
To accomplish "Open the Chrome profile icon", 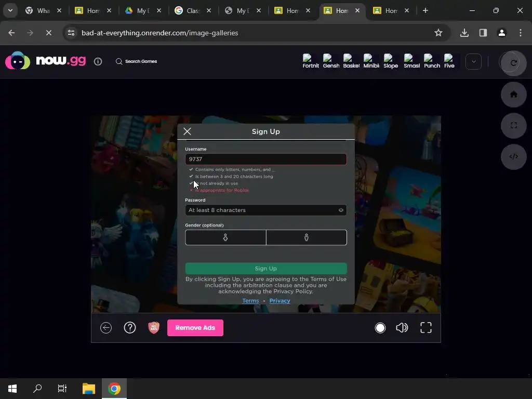I will click(502, 33).
